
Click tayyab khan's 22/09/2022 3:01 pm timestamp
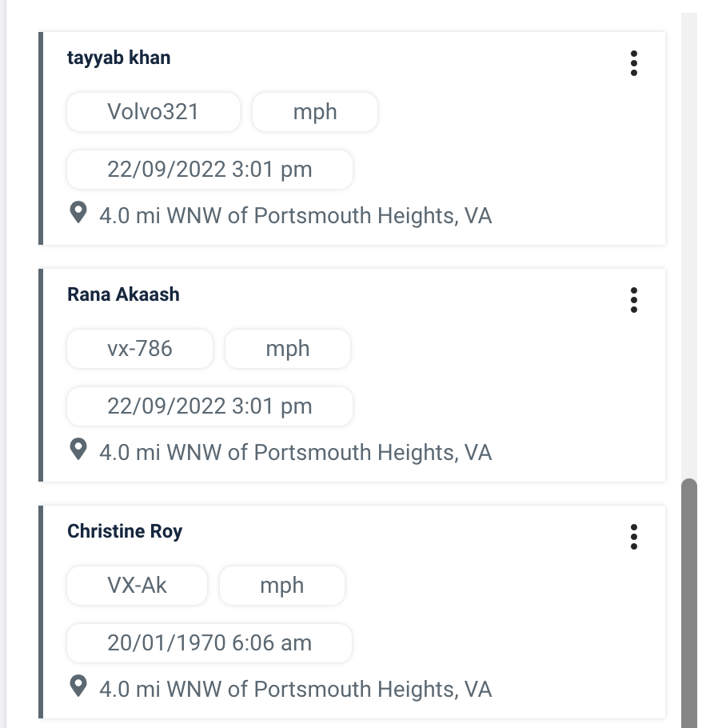209,170
